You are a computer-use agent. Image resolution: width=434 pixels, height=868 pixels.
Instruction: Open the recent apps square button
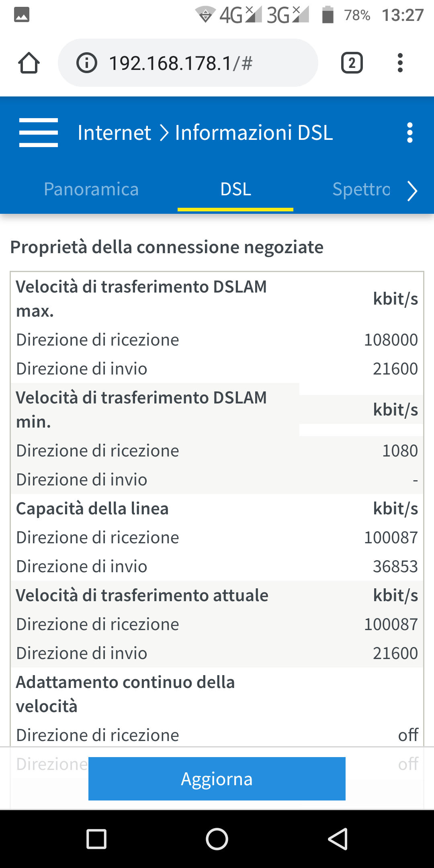[96, 839]
